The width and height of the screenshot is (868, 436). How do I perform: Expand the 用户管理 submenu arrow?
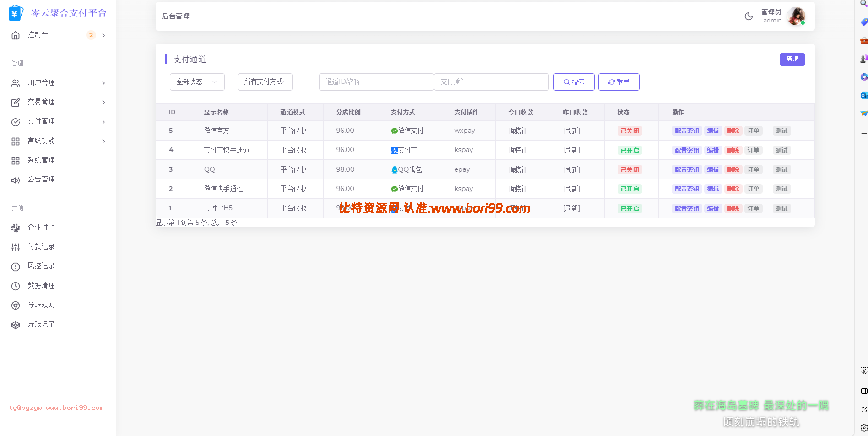(x=103, y=83)
